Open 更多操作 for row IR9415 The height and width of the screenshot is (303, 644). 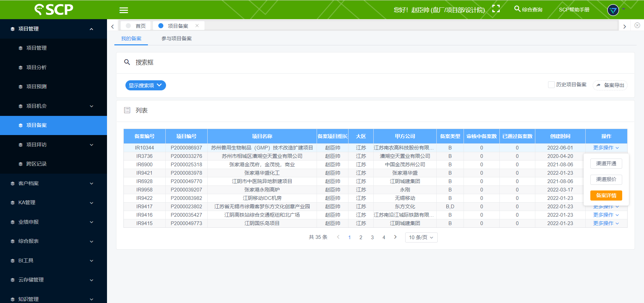(x=606, y=223)
